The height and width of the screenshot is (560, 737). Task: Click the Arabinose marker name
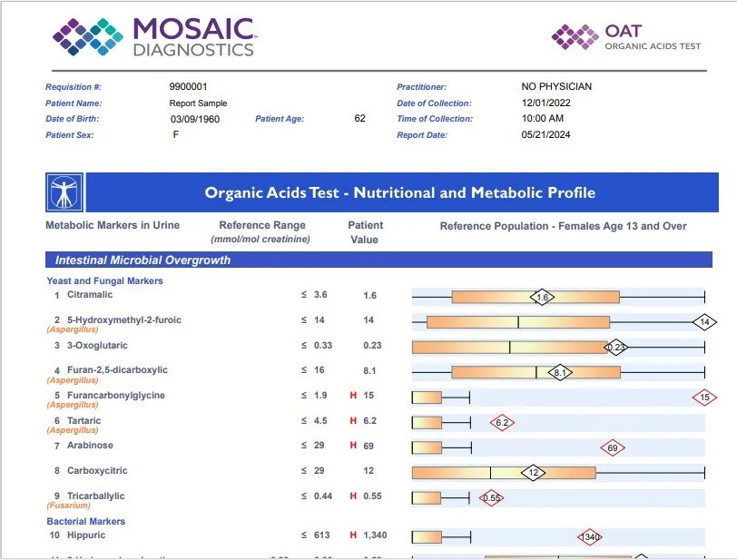90,446
